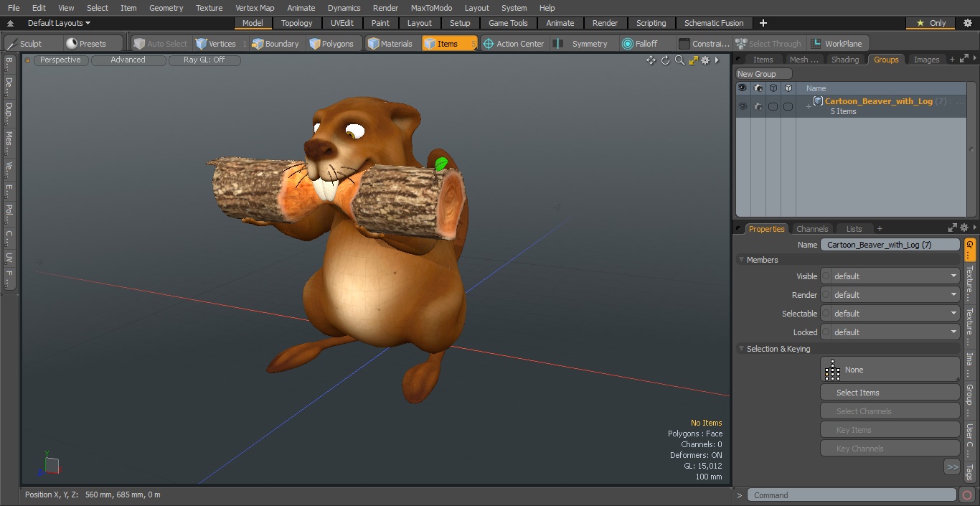The width and height of the screenshot is (980, 506).
Task: Open the Mesh panel tab
Action: coord(804,60)
